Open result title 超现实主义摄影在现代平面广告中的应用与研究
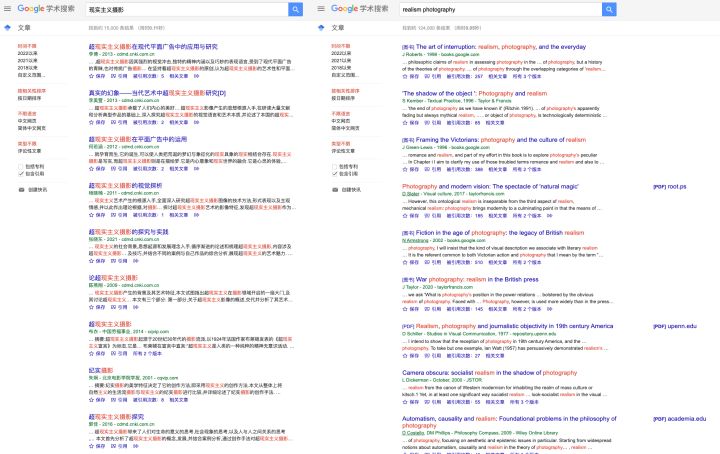Screen dimensions: 720x454 click(153, 47)
